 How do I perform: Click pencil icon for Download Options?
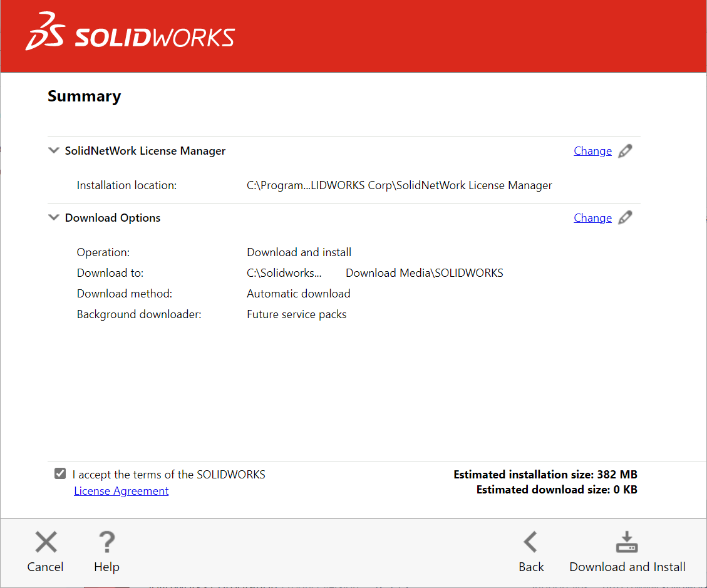625,218
